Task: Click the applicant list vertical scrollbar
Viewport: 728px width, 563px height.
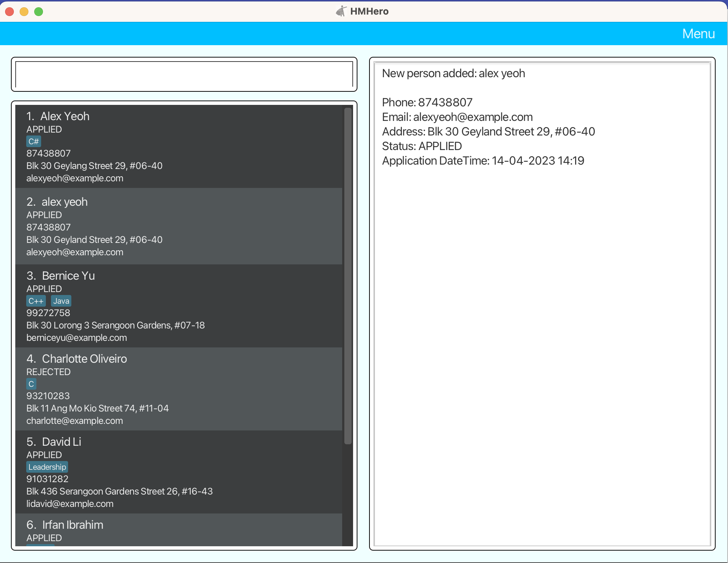Action: tap(348, 275)
